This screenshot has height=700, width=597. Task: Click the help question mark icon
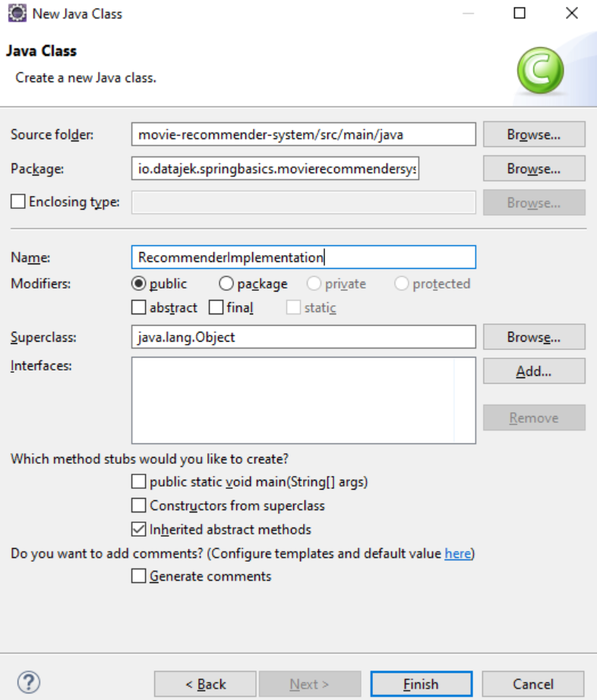pos(29,682)
